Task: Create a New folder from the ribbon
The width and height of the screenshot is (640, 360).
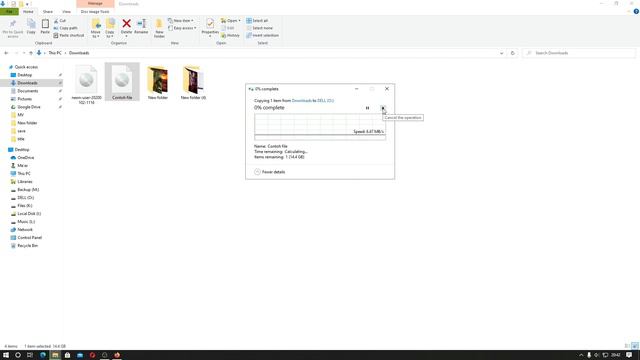Action: (159, 28)
